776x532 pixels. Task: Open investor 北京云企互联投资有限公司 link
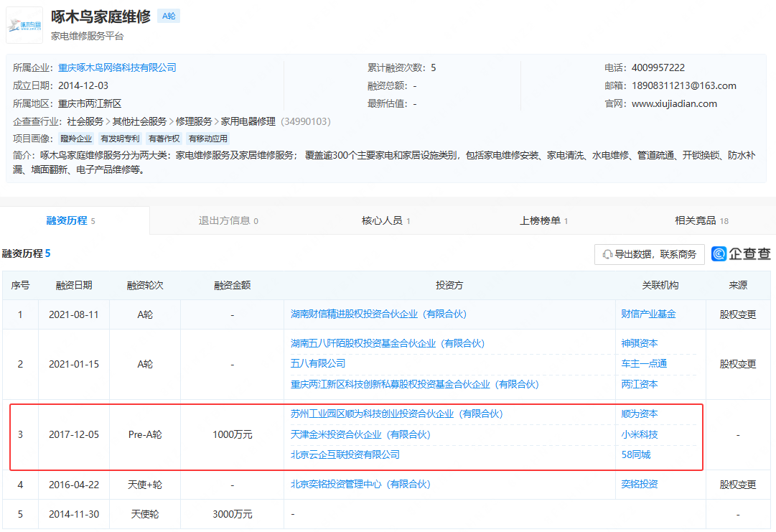tap(345, 454)
